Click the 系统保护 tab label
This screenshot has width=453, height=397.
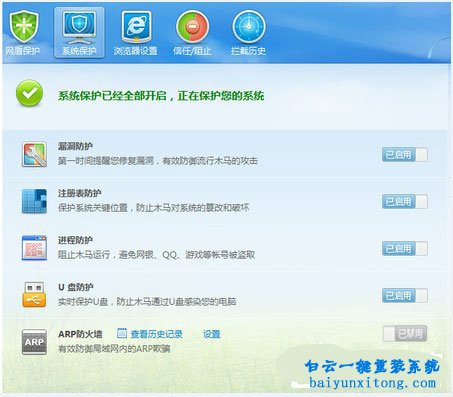pyautogui.click(x=79, y=51)
